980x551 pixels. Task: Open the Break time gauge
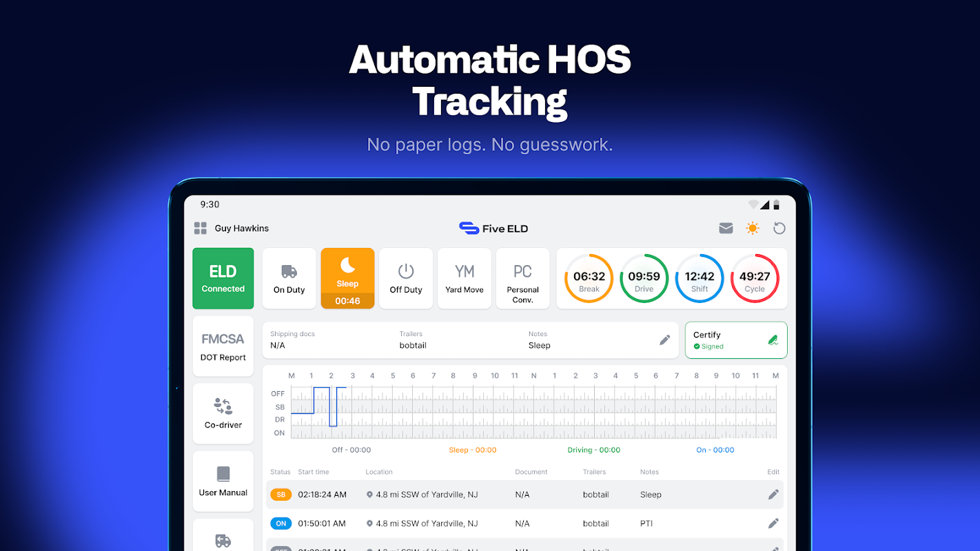[589, 278]
